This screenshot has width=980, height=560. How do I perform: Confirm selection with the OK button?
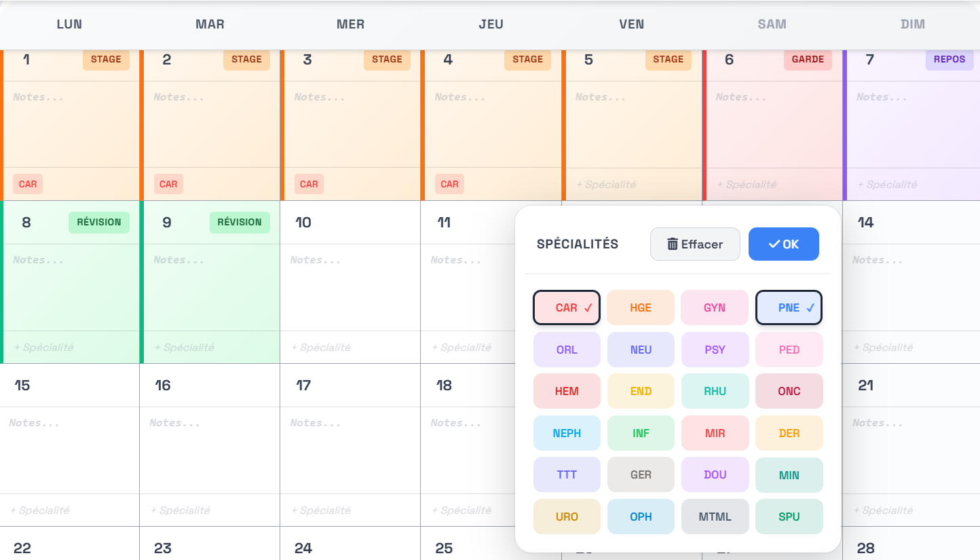coord(784,244)
